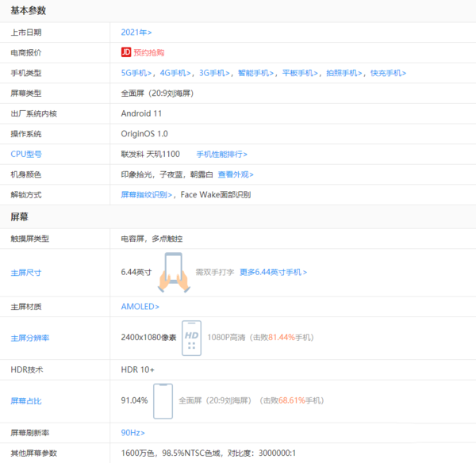This screenshot has width=476, height=463.
Task: Click the hand-holding-phone size icon
Action: (172, 271)
